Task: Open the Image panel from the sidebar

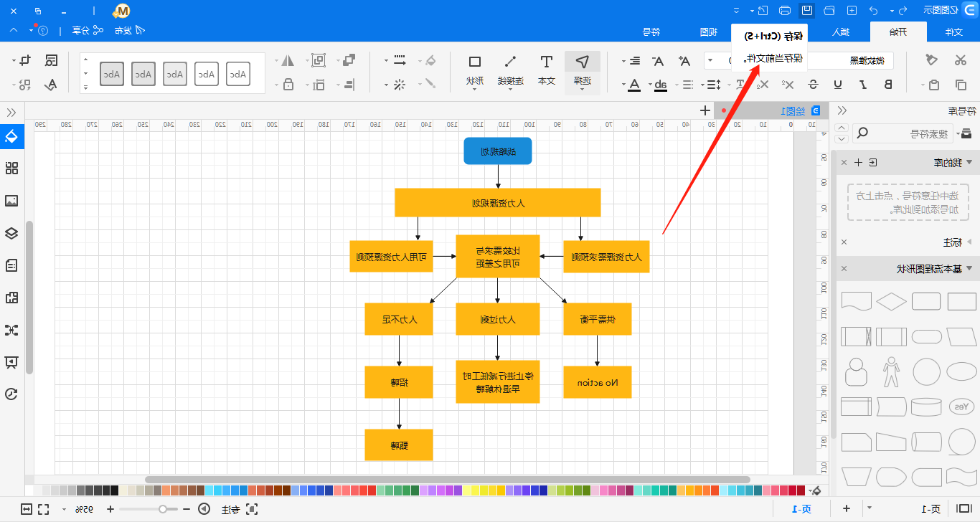Action: pos(11,201)
